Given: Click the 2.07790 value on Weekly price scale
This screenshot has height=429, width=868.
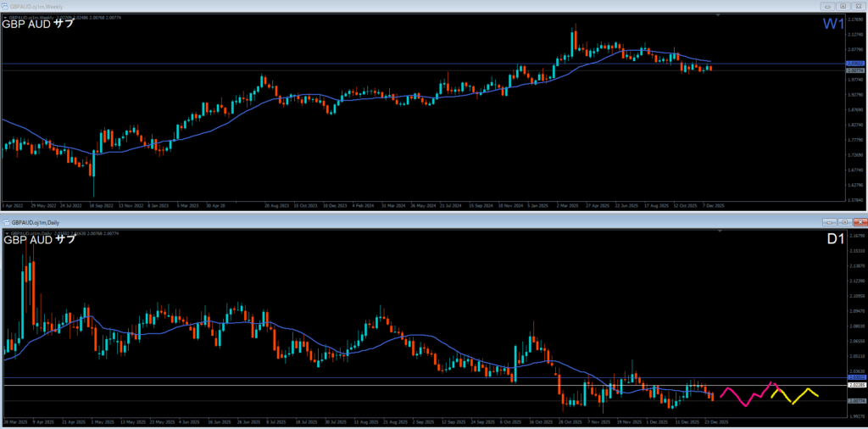Looking at the screenshot, I should point(856,49).
